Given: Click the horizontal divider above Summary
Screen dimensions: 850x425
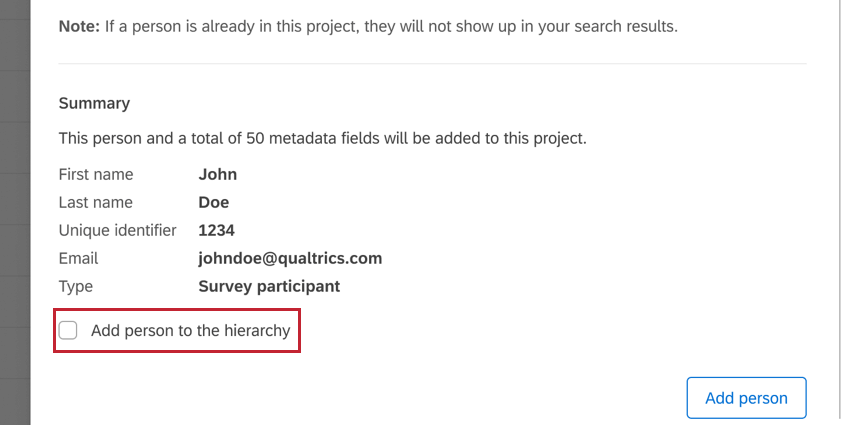Looking at the screenshot, I should click(432, 64).
